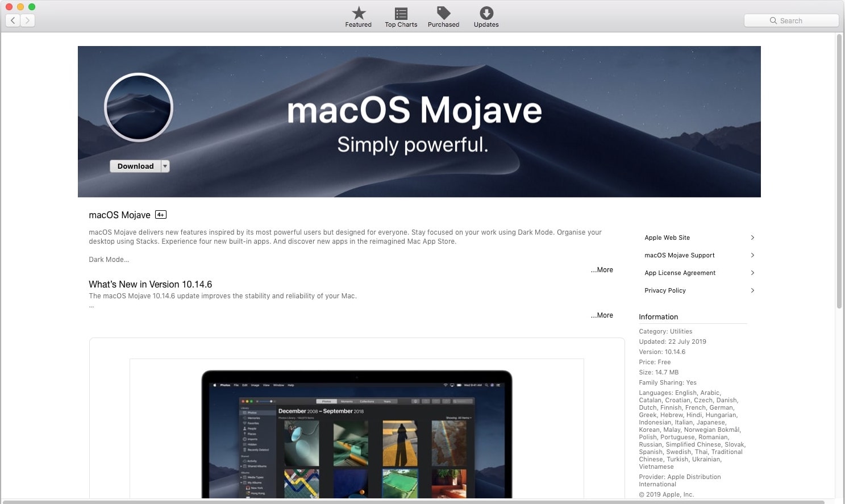The width and height of the screenshot is (845, 504).
Task: Click the vertical scrollbar thumb
Action: pos(839,170)
